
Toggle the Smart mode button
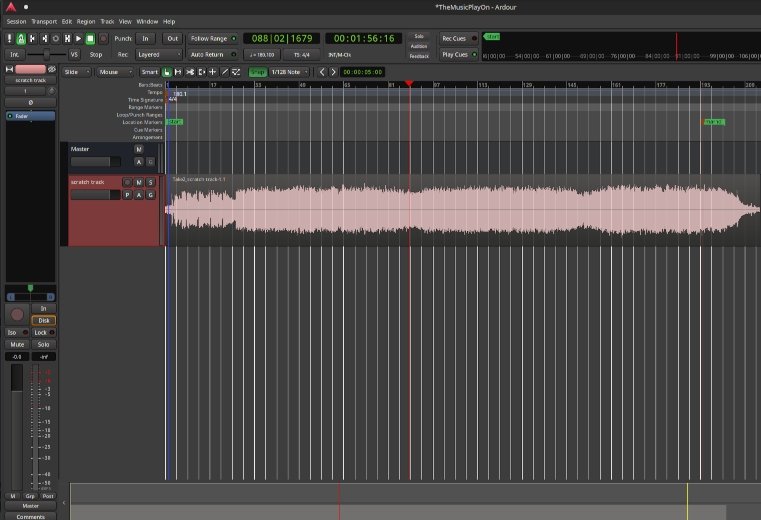pyautogui.click(x=149, y=72)
